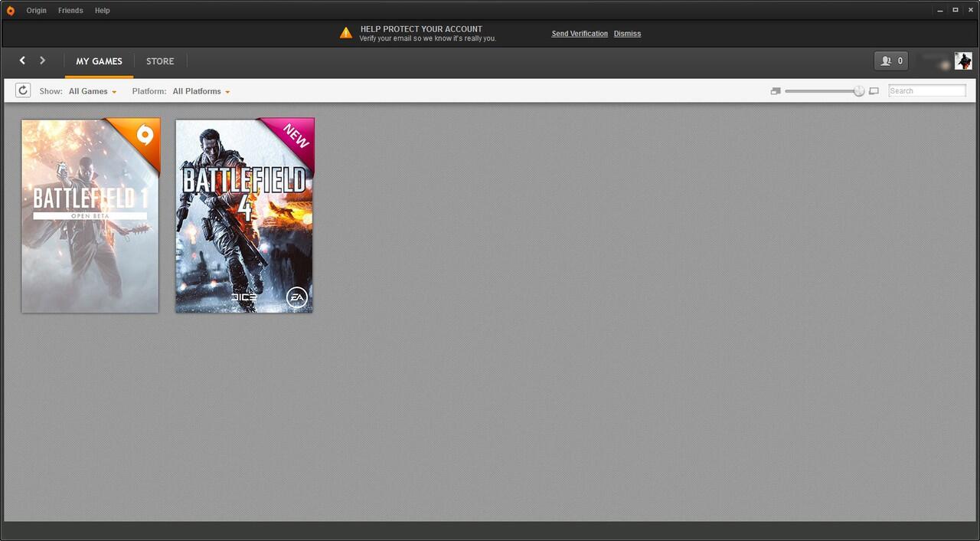Select the Battlefield 4 game tile
980x541 pixels.
[245, 215]
